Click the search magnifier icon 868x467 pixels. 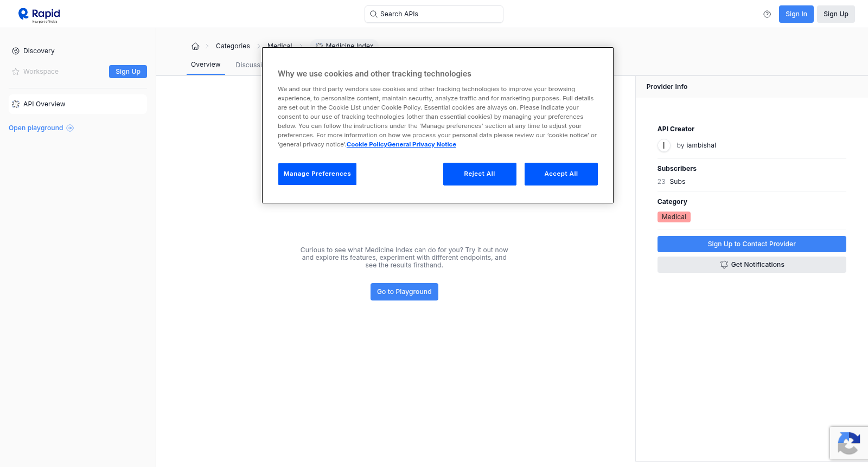[373, 14]
